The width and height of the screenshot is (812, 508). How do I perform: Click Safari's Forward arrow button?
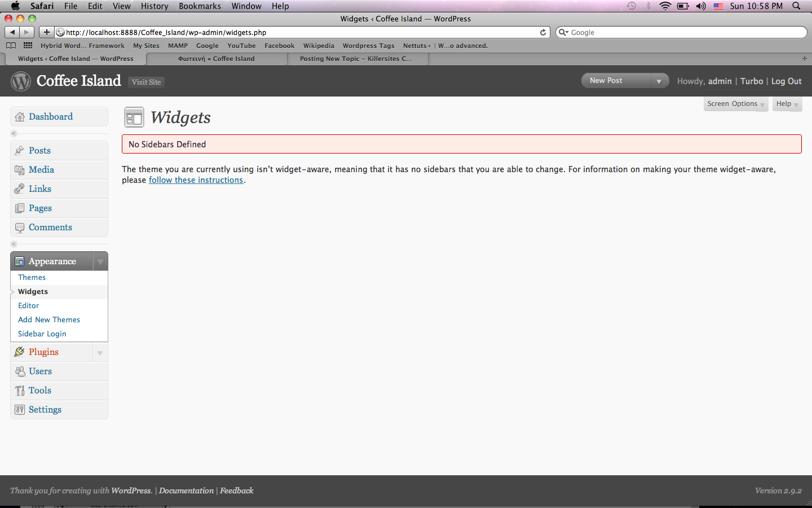[27, 32]
